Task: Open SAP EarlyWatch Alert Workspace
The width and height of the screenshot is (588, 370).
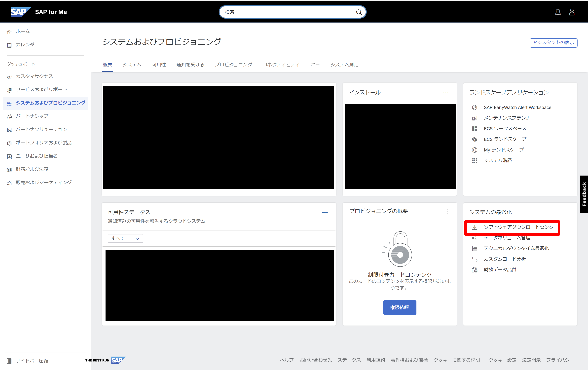Action: coord(517,107)
